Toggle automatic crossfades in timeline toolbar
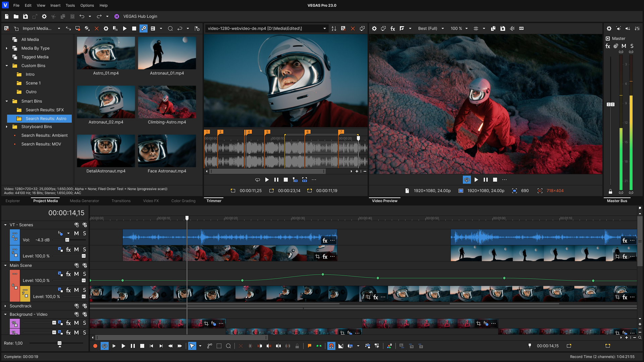This screenshot has height=362, width=644. pyautogui.click(x=341, y=346)
